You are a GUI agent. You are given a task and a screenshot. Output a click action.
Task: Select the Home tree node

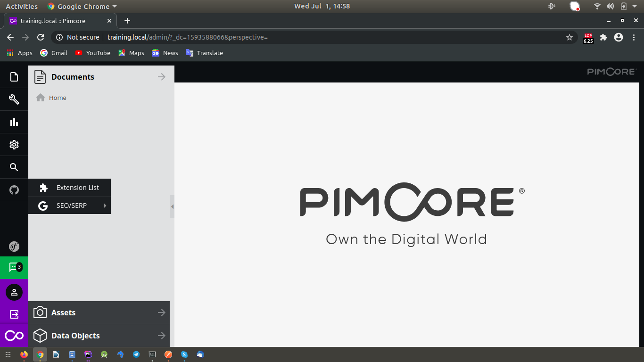point(58,98)
